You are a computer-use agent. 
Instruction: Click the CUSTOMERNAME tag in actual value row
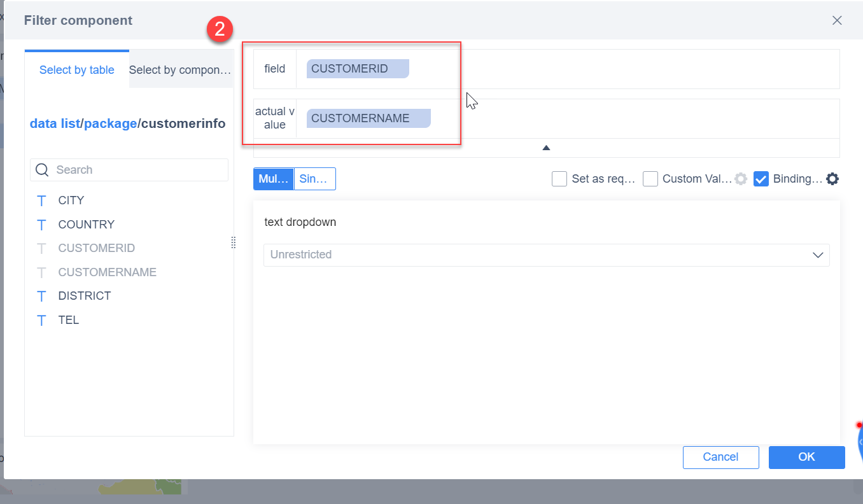click(x=368, y=118)
